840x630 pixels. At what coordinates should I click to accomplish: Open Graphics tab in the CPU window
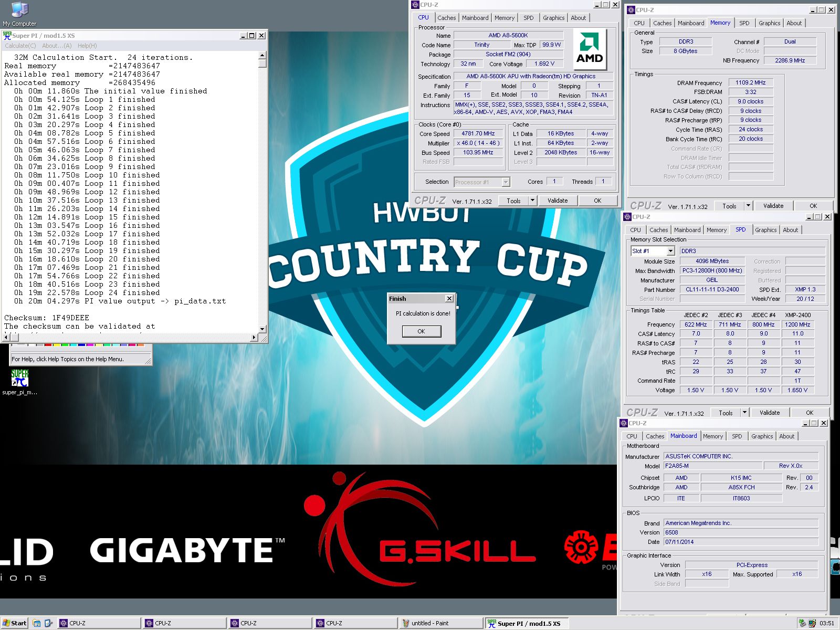pyautogui.click(x=554, y=18)
